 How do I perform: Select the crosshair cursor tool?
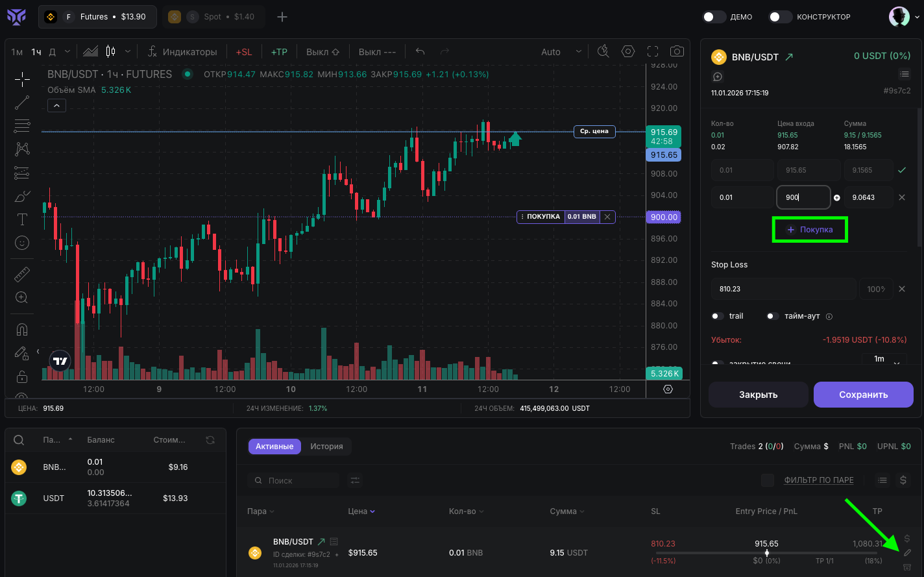pyautogui.click(x=22, y=79)
